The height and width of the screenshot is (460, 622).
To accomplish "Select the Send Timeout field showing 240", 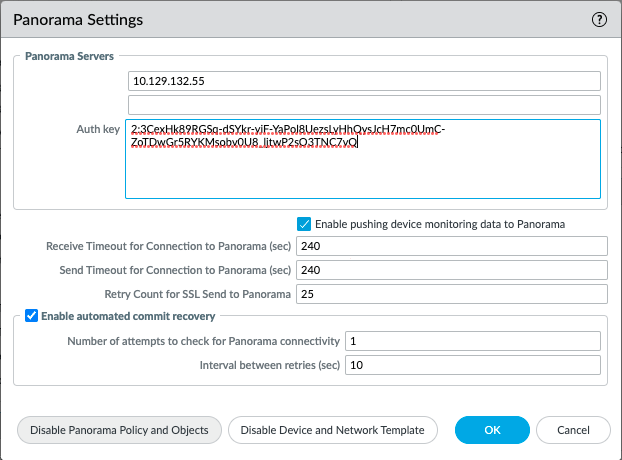I will (x=452, y=270).
